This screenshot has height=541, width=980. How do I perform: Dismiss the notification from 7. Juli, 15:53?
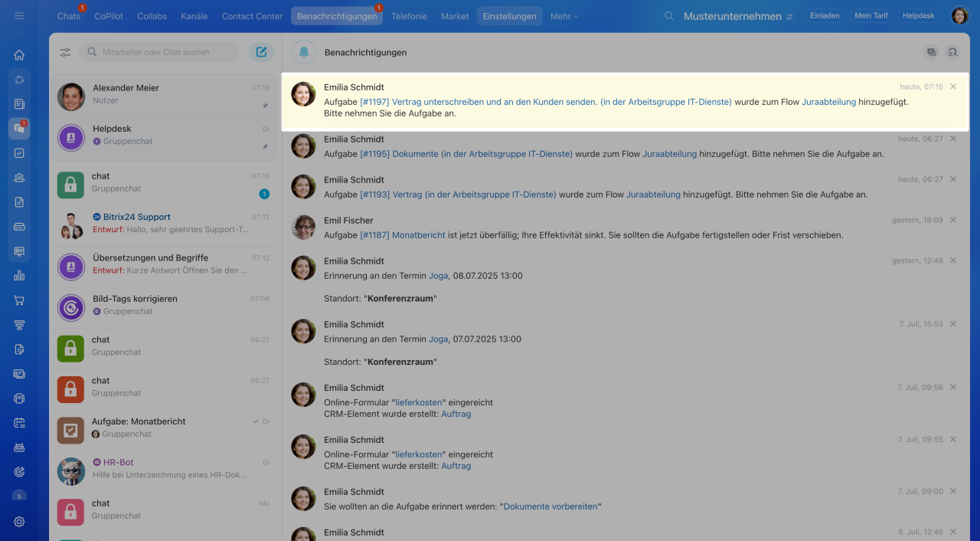(953, 324)
